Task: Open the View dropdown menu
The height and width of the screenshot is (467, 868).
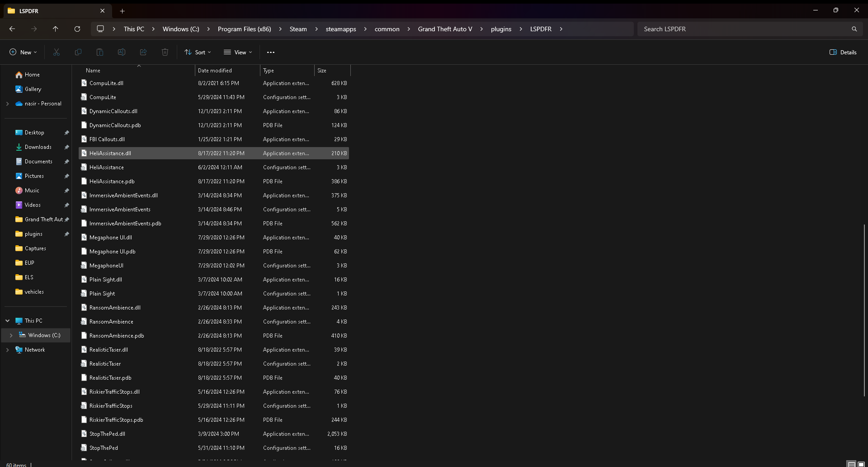Action: point(238,52)
